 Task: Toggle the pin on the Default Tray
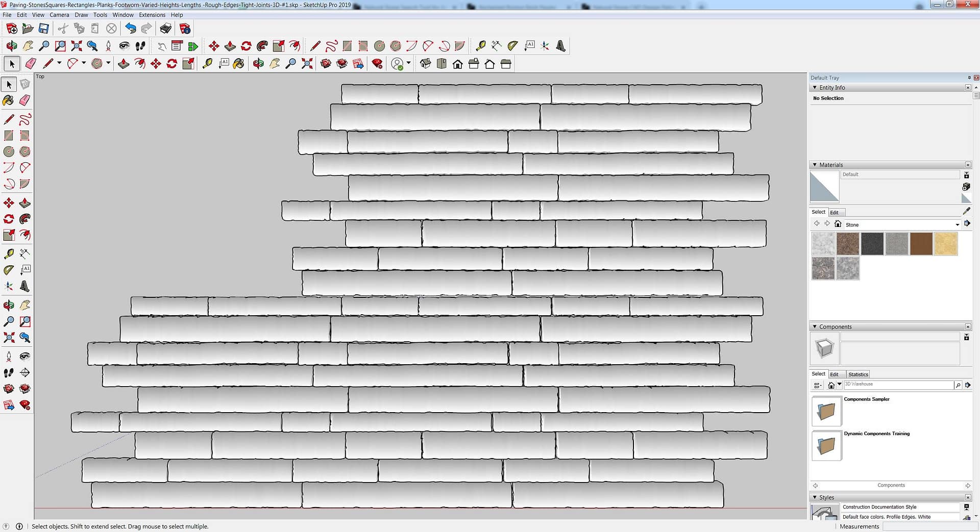click(969, 78)
